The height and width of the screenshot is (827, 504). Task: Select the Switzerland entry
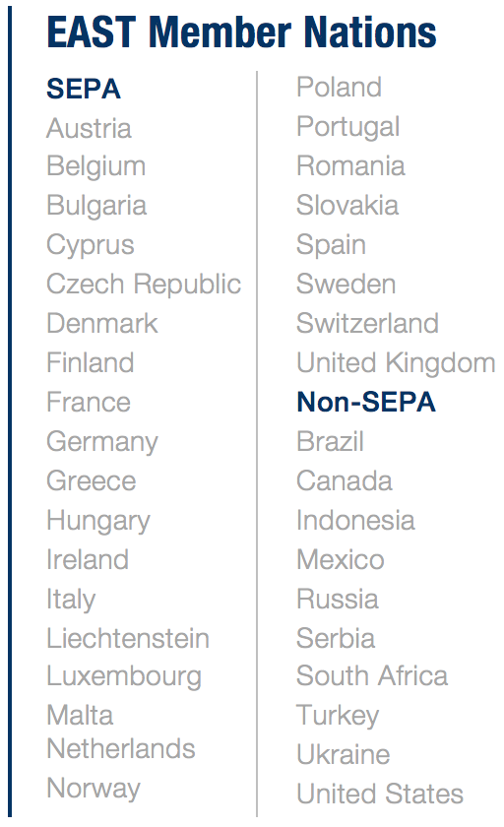(x=367, y=323)
